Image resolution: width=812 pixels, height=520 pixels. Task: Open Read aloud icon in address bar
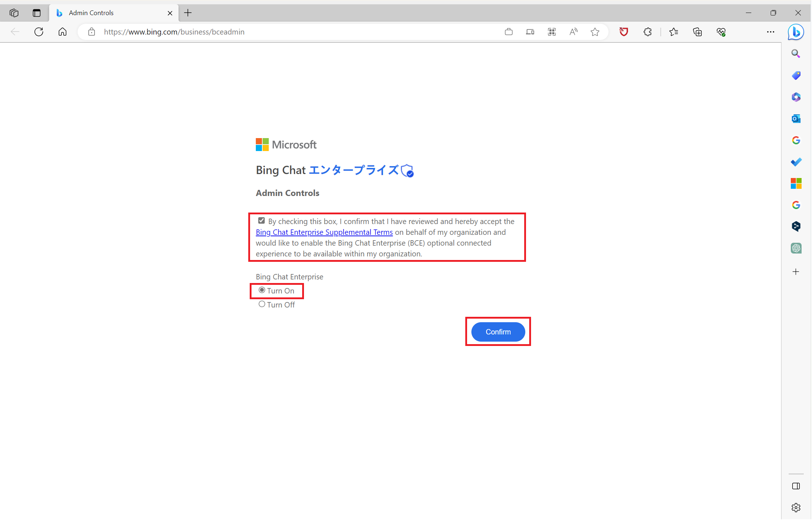tap(573, 32)
